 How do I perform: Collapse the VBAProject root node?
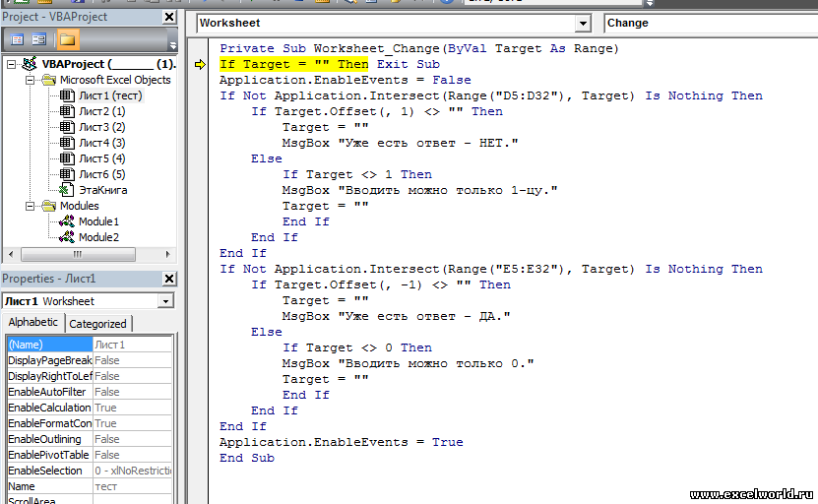pyautogui.click(x=11, y=64)
